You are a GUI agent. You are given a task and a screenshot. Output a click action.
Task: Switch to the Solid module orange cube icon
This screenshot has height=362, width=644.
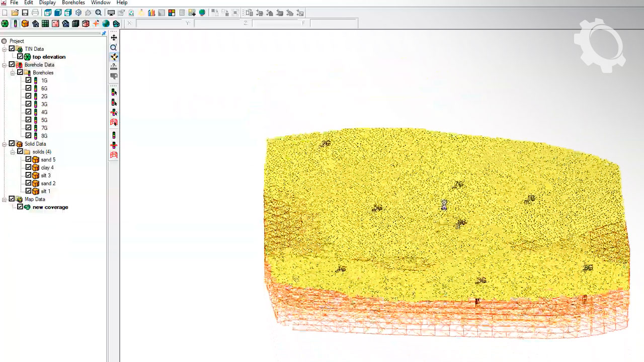click(25, 24)
